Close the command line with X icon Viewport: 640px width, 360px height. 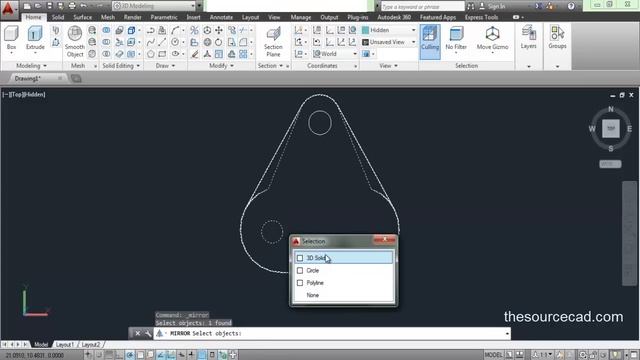[x=138, y=333]
